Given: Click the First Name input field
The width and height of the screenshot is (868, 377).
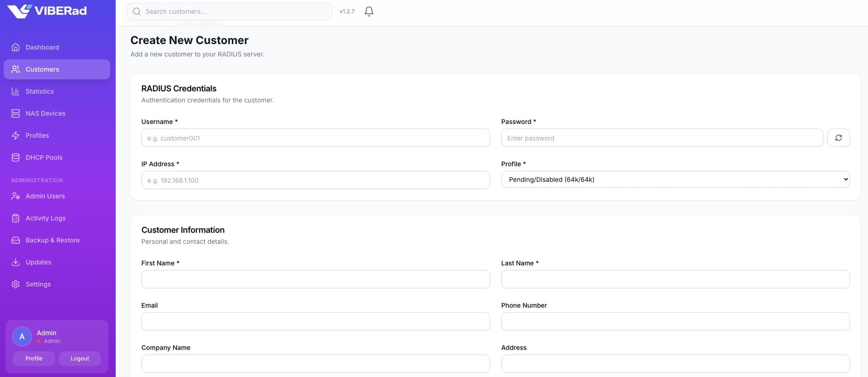Looking at the screenshot, I should click(x=316, y=279).
